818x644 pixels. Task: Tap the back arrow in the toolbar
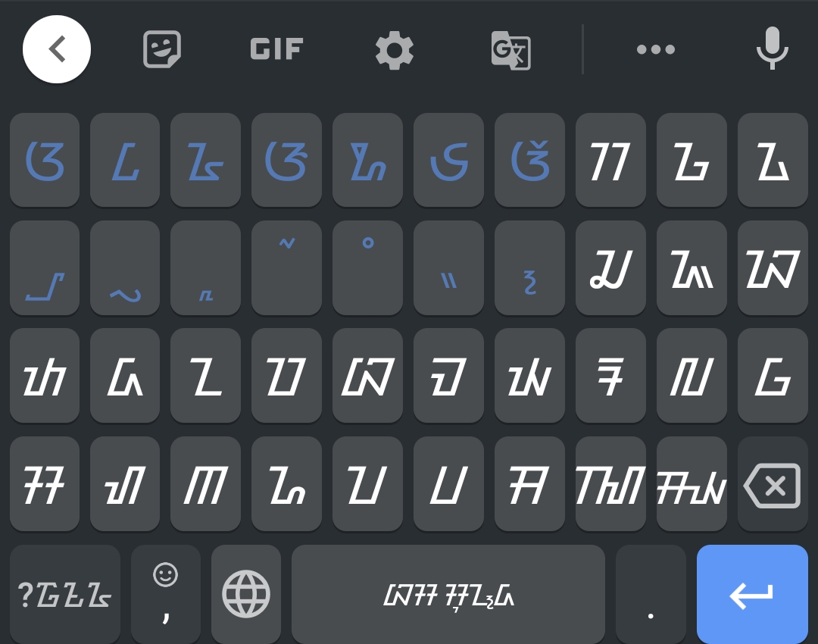(x=56, y=49)
